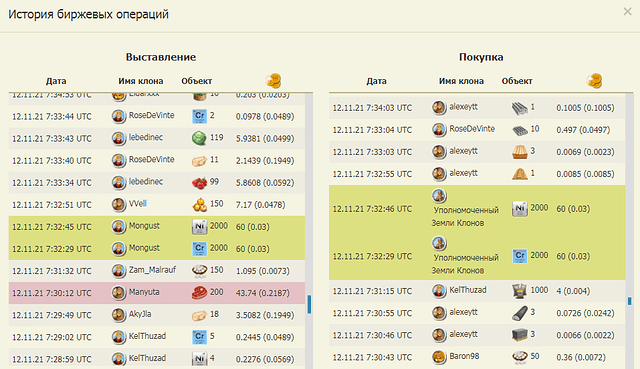
Task: Click RoseDeVinte avatar in 7:33:44 listing row
Action: [119, 116]
